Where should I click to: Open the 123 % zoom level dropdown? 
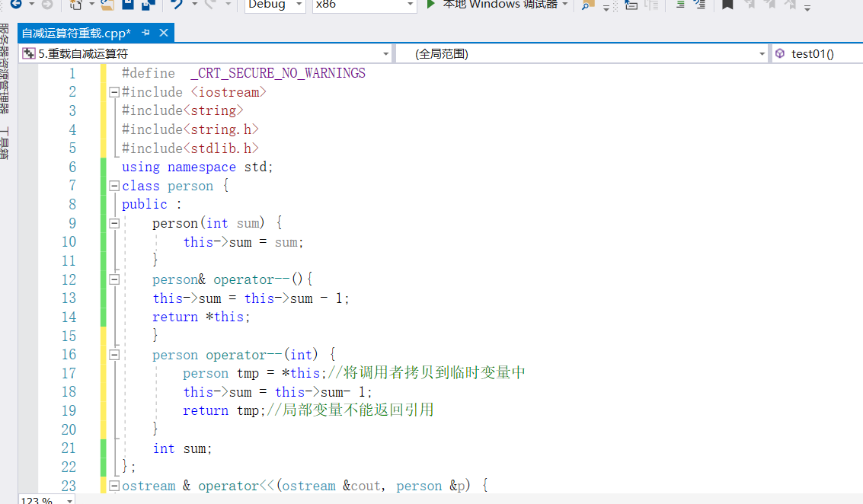click(x=69, y=501)
